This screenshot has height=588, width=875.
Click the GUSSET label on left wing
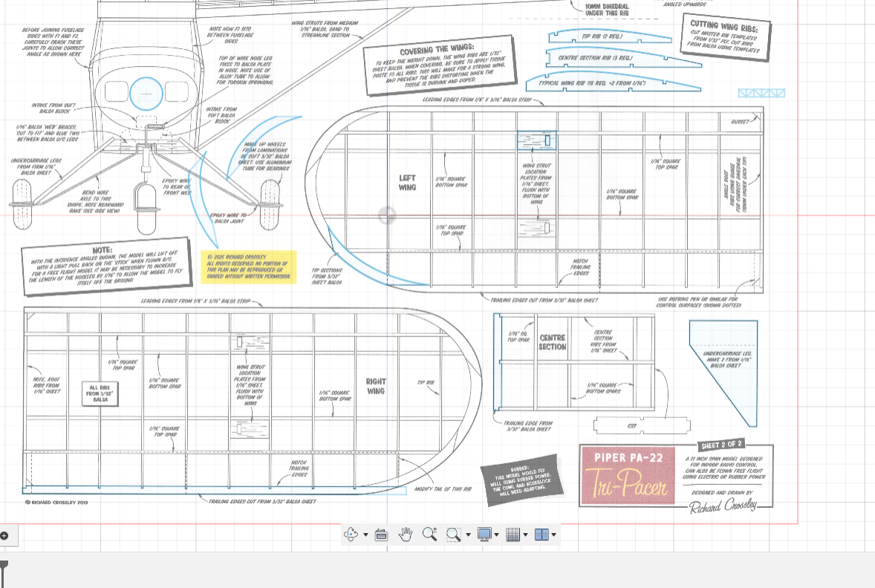pos(740,122)
